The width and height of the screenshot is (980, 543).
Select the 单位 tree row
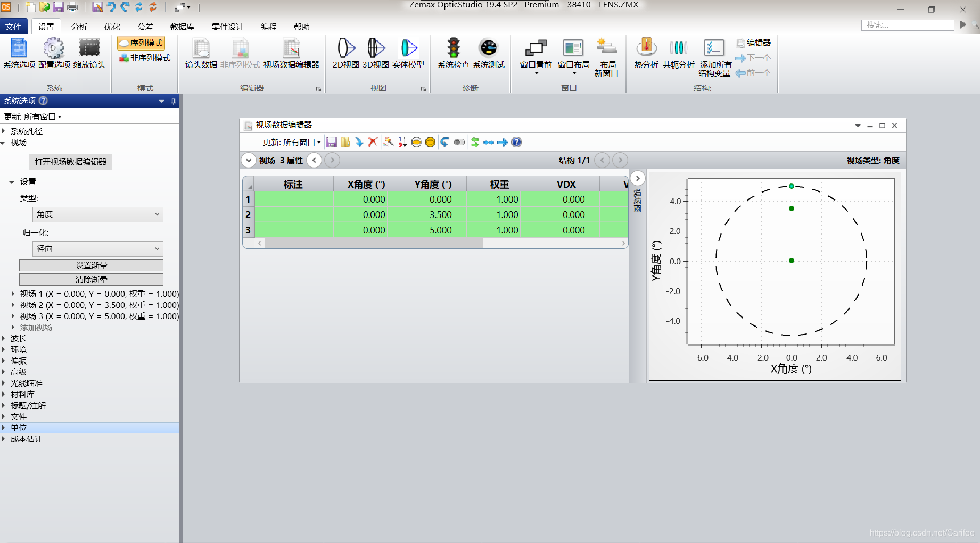point(89,428)
